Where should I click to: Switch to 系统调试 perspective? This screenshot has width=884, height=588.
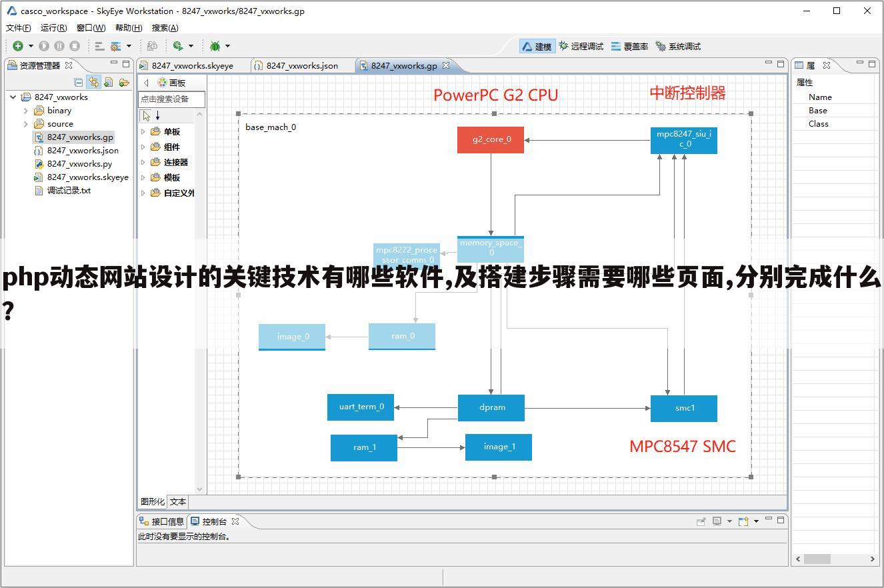(678, 46)
